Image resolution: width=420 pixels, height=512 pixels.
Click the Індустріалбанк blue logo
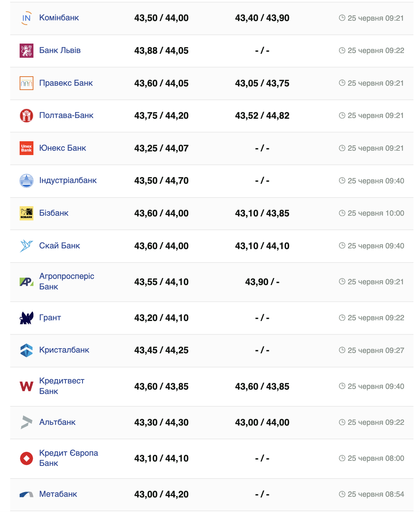[26, 180]
